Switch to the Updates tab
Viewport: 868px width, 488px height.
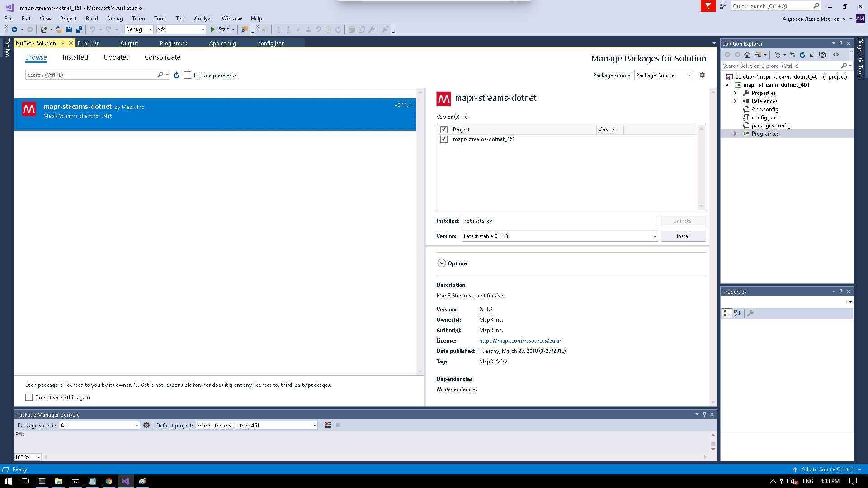(x=116, y=57)
